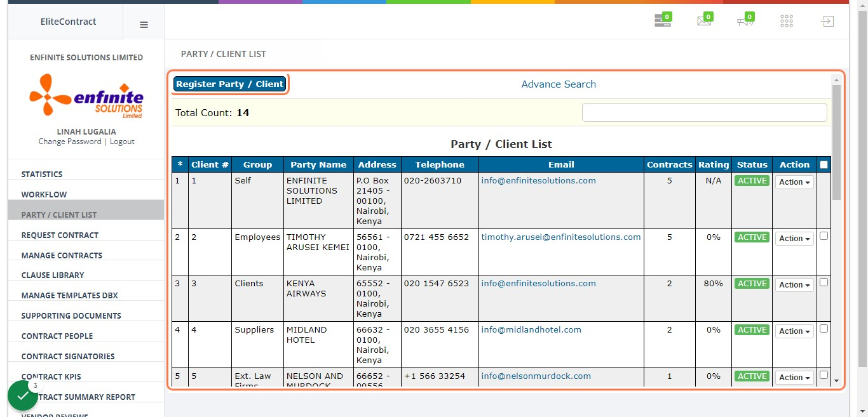
Task: Tick the checkbox for Timothy Arusei Kemei row
Action: [x=824, y=235]
